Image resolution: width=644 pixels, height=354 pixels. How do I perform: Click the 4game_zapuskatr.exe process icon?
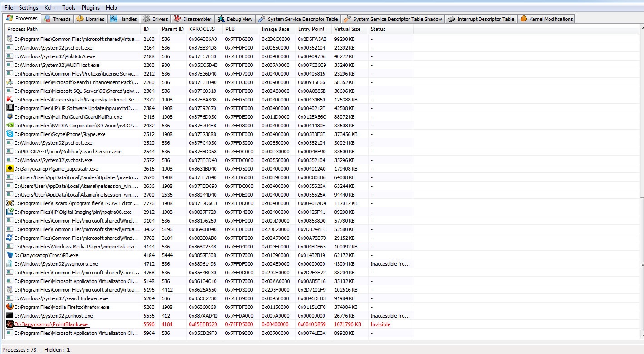pos(10,169)
